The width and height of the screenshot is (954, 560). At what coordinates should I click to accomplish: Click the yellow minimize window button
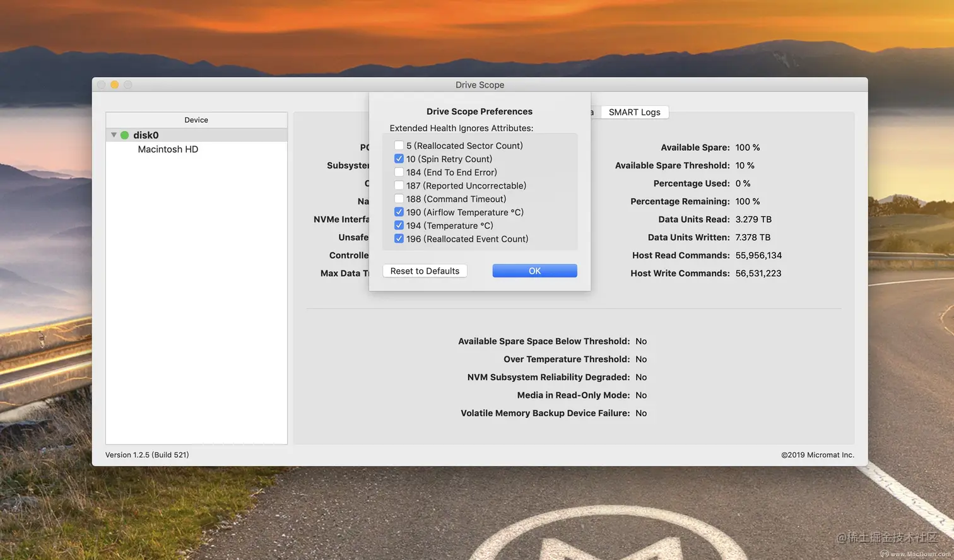pyautogui.click(x=115, y=85)
